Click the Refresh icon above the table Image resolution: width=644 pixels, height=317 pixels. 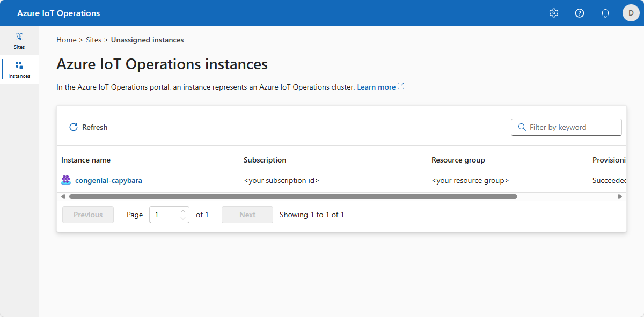tap(73, 127)
